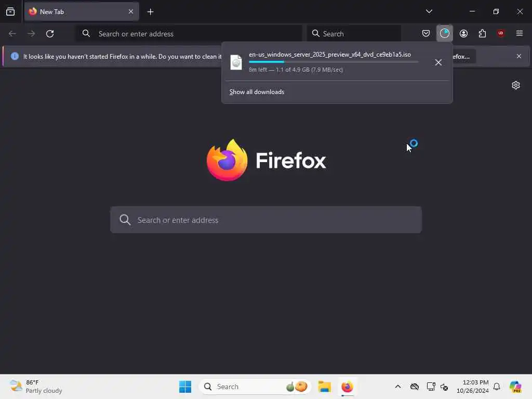
Task: Focus the center Search or enter address field
Action: pyautogui.click(x=266, y=220)
